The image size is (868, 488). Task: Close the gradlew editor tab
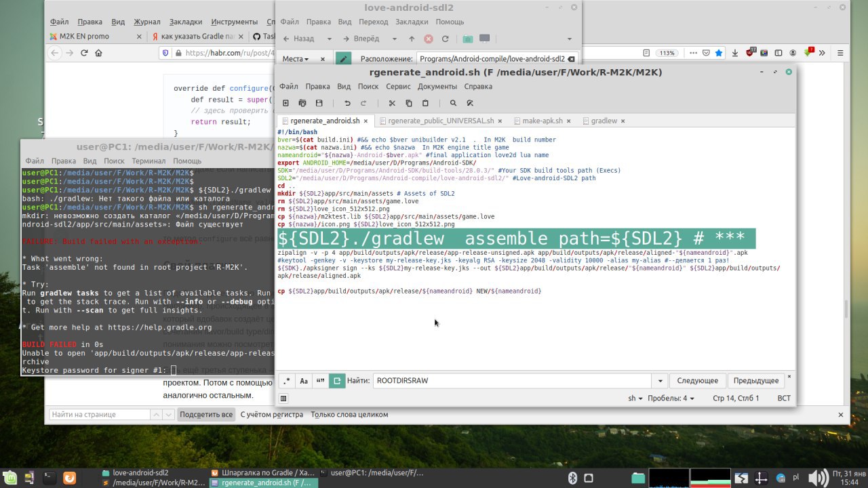pos(623,121)
